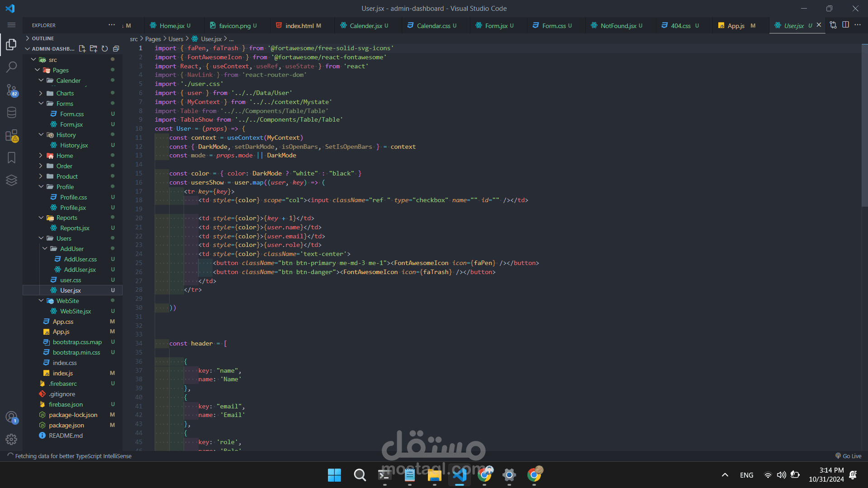Click the editor vertical scrollbar
This screenshot has height=488, width=868.
tap(864, 124)
